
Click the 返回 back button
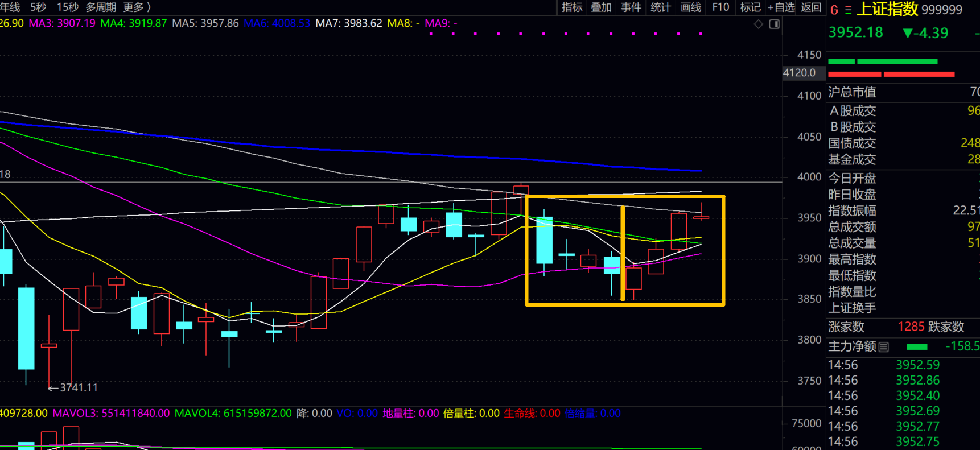(811, 7)
